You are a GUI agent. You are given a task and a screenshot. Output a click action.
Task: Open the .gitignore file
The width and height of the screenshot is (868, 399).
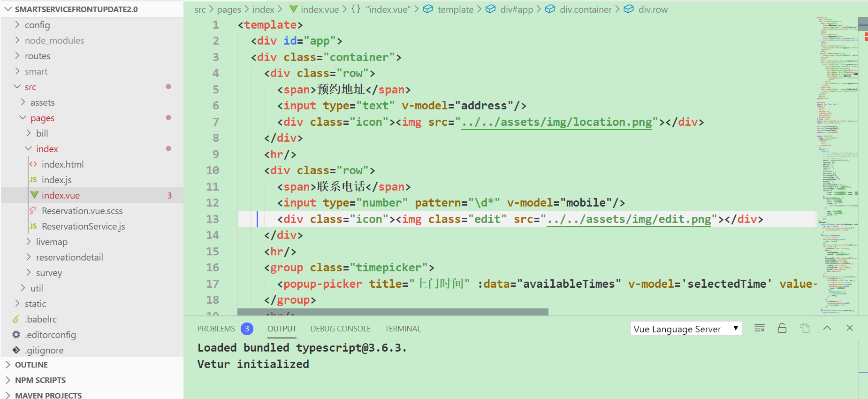pyautogui.click(x=92, y=350)
